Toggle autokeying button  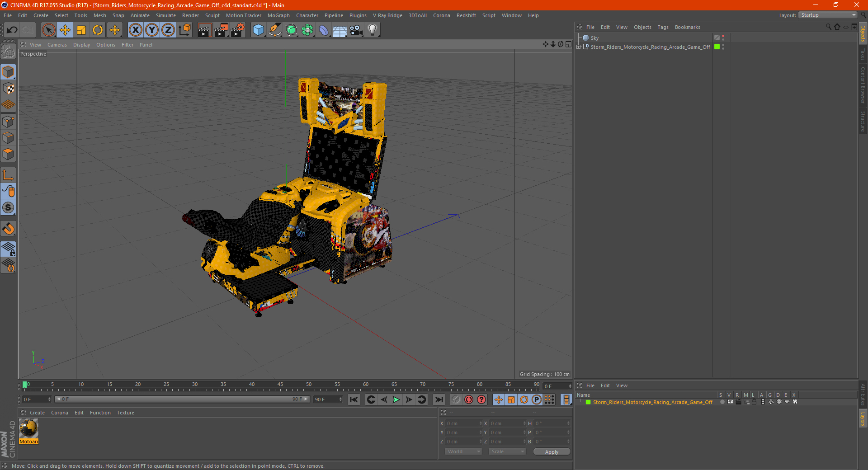469,399
